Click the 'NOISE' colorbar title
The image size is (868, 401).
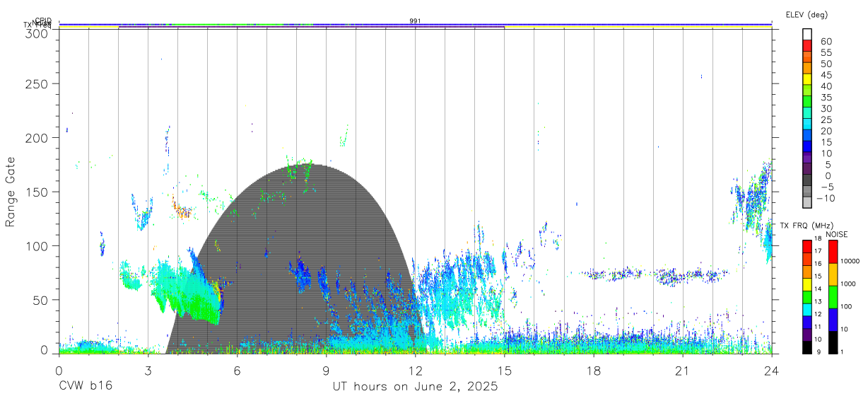[x=837, y=234]
